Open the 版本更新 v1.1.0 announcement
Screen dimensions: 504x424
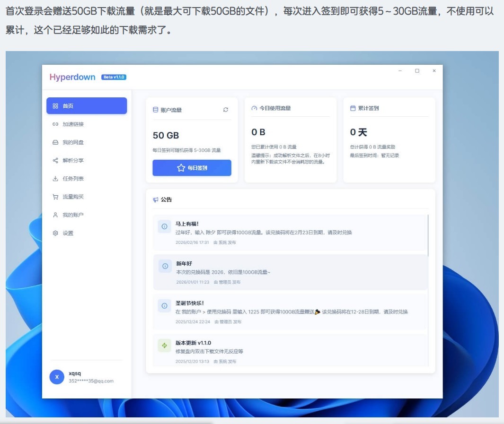(x=290, y=351)
